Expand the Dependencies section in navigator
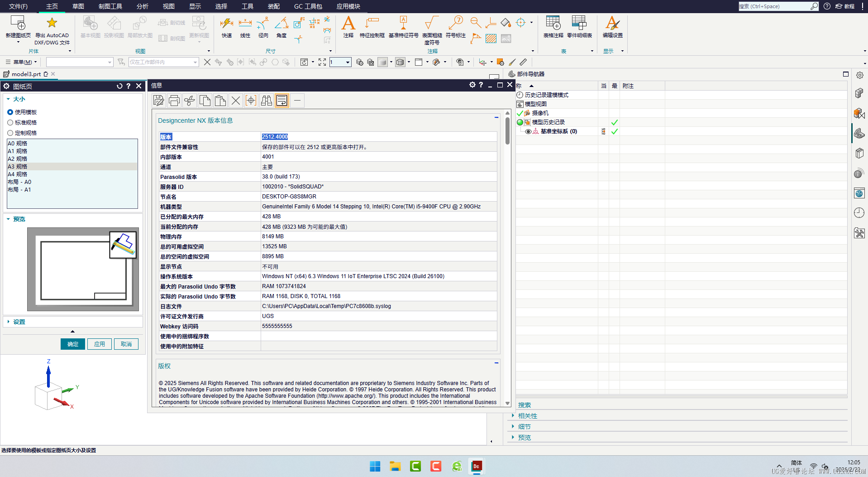Image resolution: width=868 pixels, height=477 pixels. pyautogui.click(x=527, y=416)
